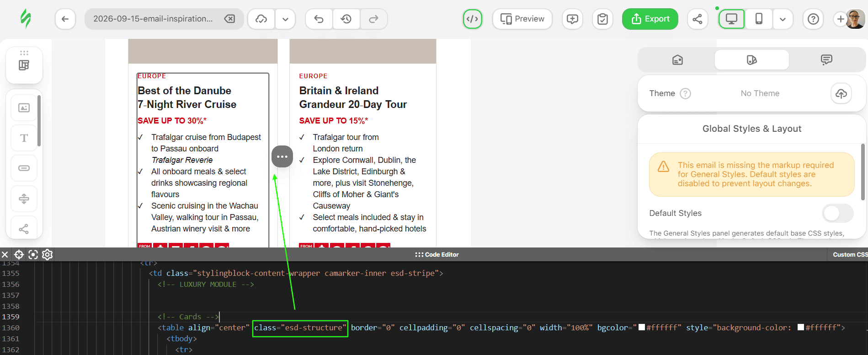Open the comments panel tab
Viewport: 868px width, 355px height.
826,60
